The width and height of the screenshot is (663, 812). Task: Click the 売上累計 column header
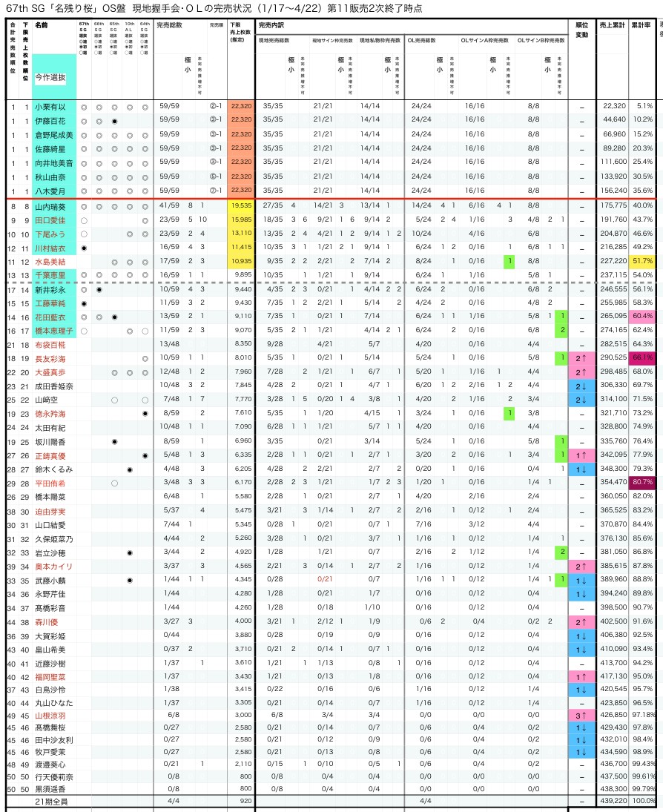coord(613,25)
